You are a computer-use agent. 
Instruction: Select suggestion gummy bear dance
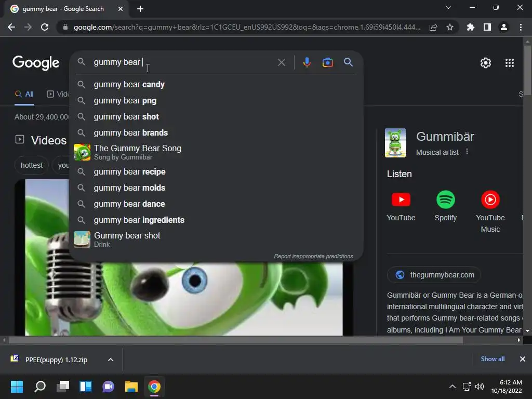tap(216, 204)
